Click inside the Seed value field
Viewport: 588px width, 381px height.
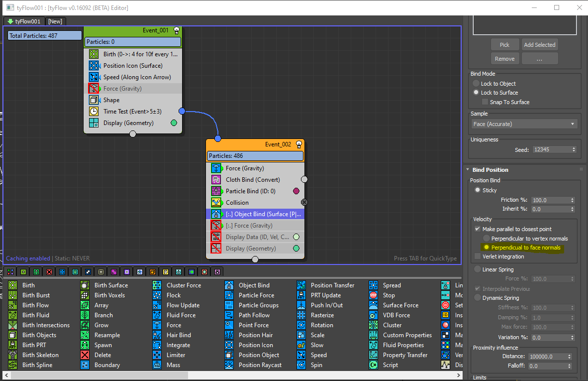tap(552, 149)
